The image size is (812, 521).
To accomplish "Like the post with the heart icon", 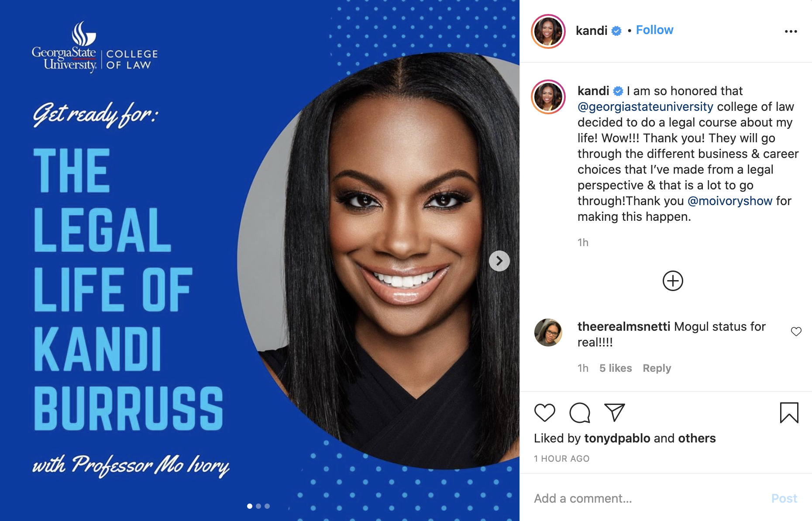I will click(544, 413).
